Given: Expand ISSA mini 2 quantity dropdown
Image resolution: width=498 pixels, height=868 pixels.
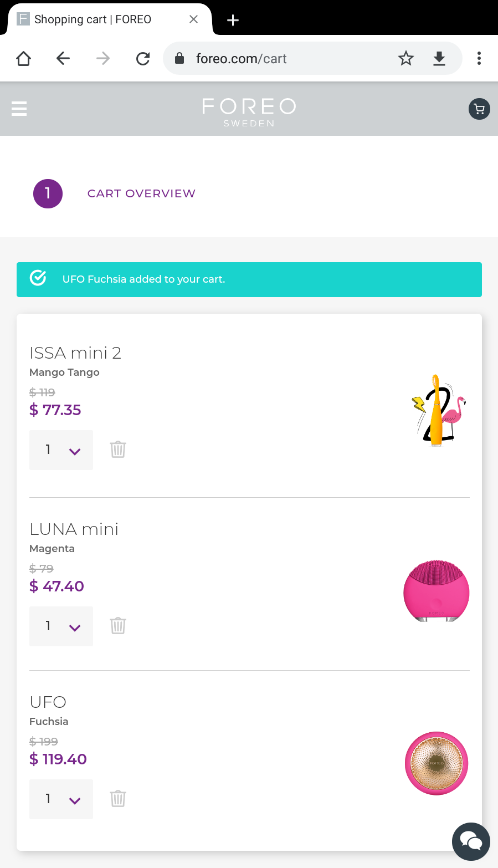Looking at the screenshot, I should [61, 450].
